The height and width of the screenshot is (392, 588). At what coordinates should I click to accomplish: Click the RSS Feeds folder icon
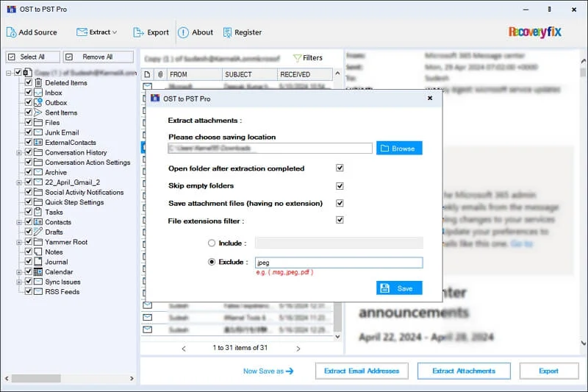(38, 291)
